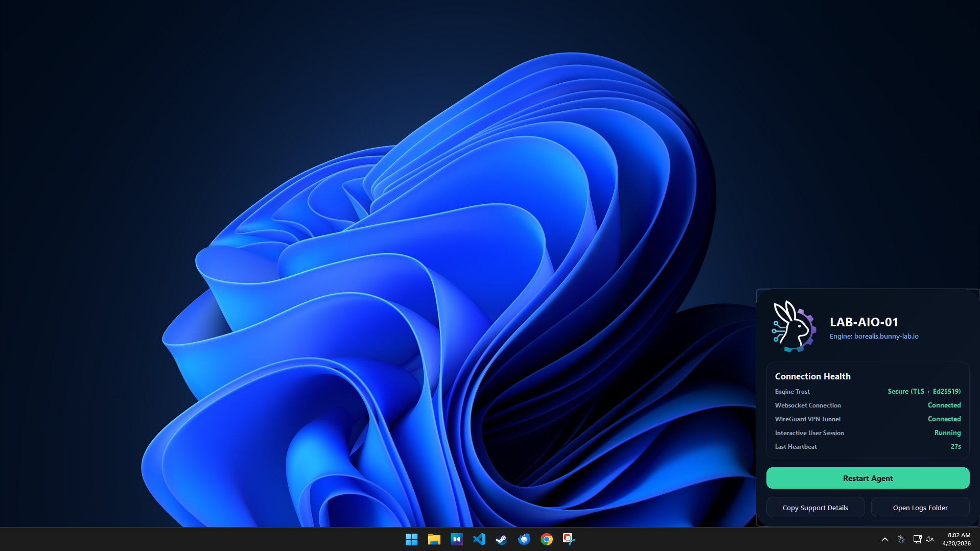Viewport: 980px width, 551px height.
Task: Open the Windows Start menu
Action: 411,539
